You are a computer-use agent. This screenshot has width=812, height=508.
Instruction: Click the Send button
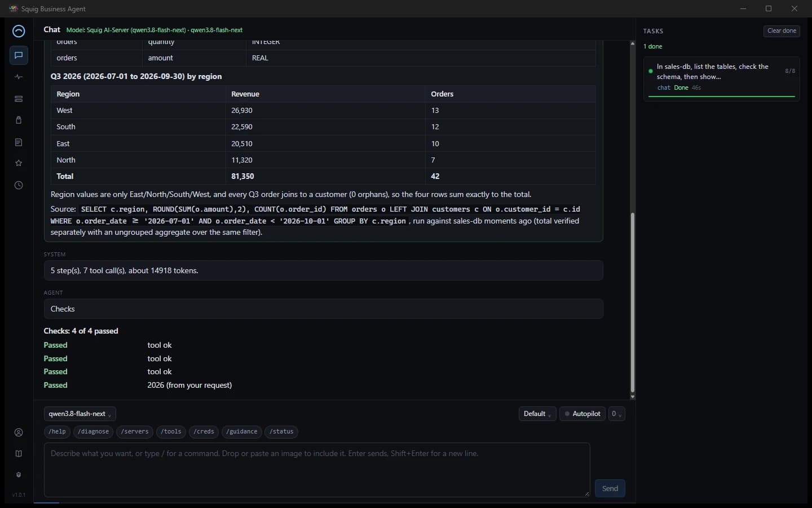click(610, 488)
